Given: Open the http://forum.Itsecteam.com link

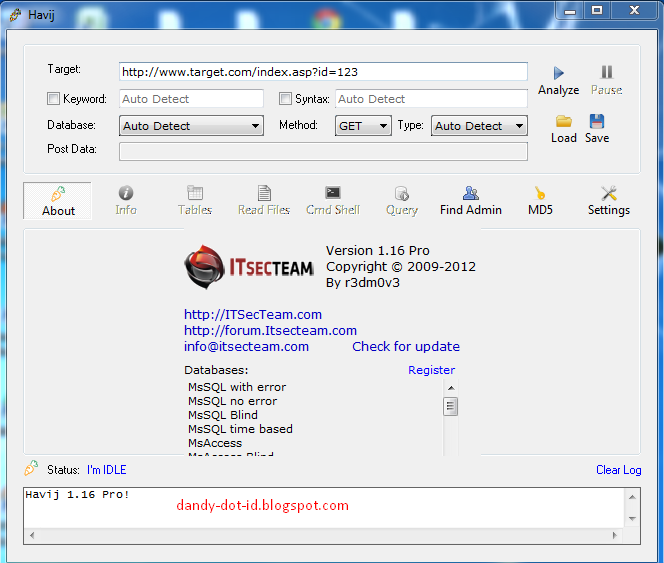Looking at the screenshot, I should click(x=270, y=330).
